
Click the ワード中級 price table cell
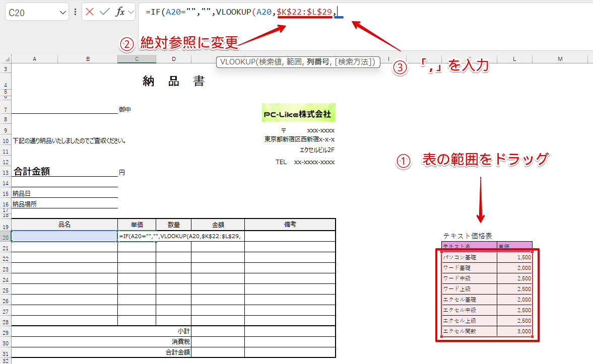pos(470,278)
